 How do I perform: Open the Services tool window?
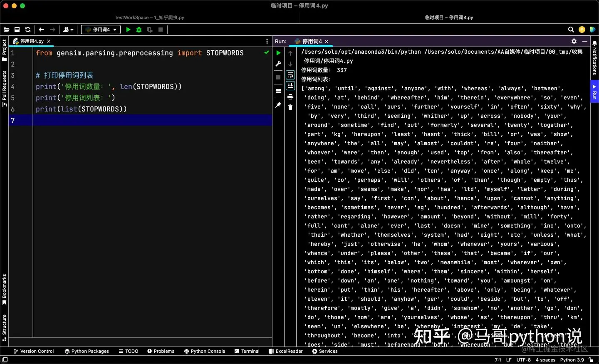(x=325, y=351)
